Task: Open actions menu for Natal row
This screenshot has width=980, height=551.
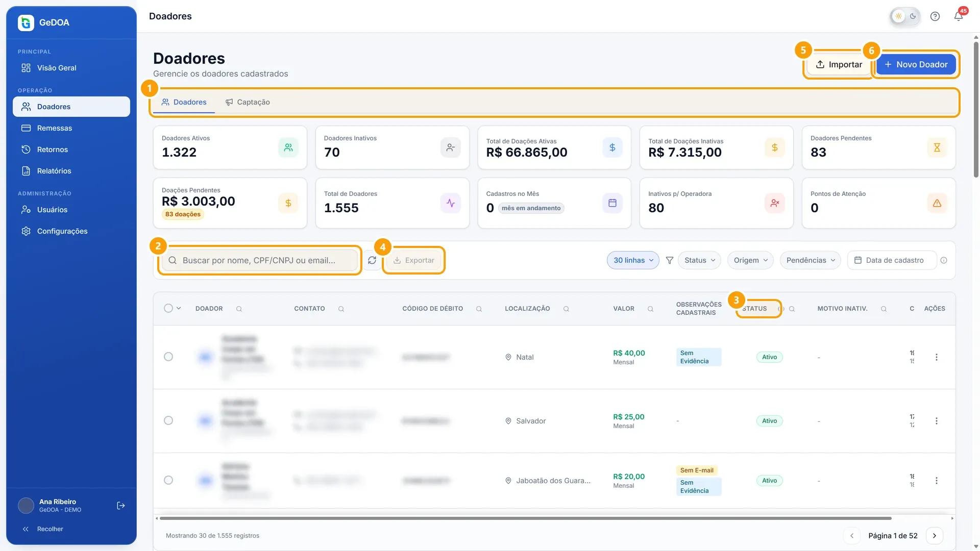Action: click(x=936, y=357)
